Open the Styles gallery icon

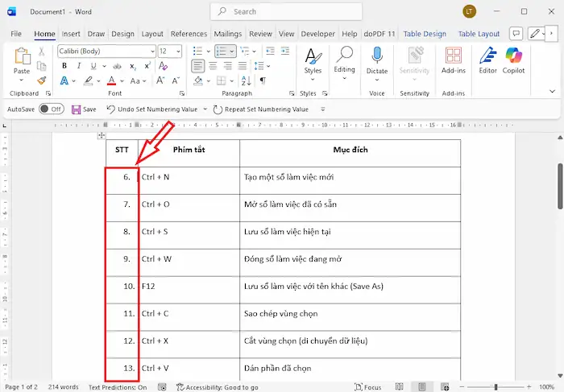(x=312, y=58)
